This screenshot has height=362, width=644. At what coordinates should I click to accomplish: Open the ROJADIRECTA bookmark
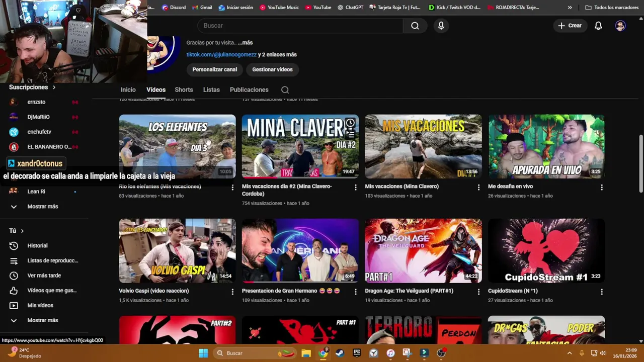[513, 8]
